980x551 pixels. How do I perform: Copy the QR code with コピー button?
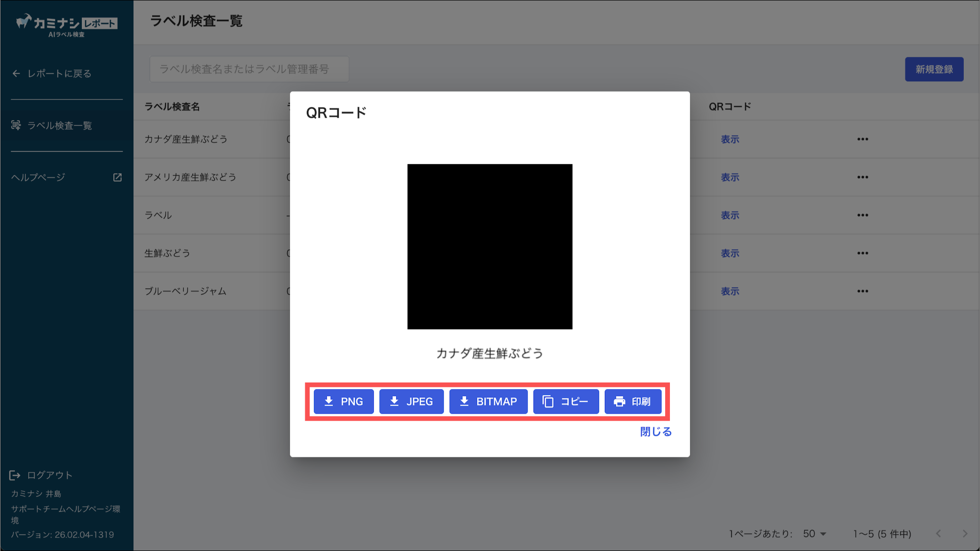tap(566, 401)
